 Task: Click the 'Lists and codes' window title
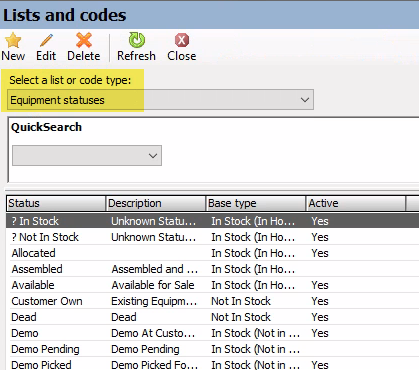pos(65,15)
